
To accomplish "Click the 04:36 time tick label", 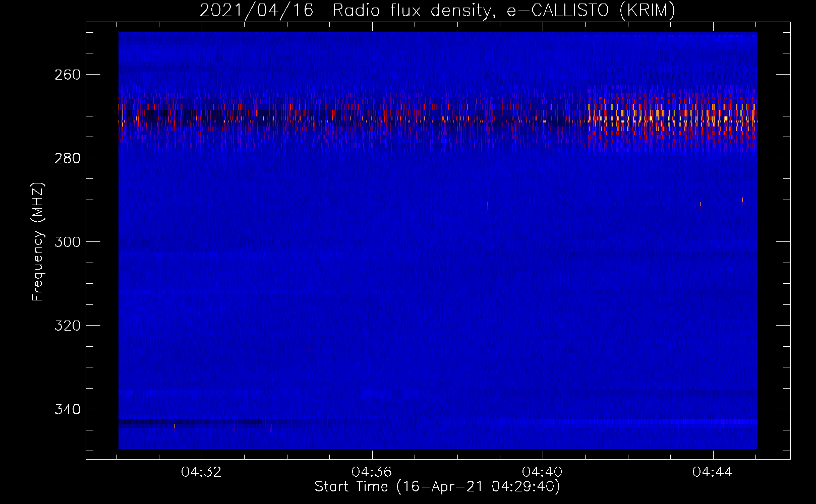I will coord(372,472).
